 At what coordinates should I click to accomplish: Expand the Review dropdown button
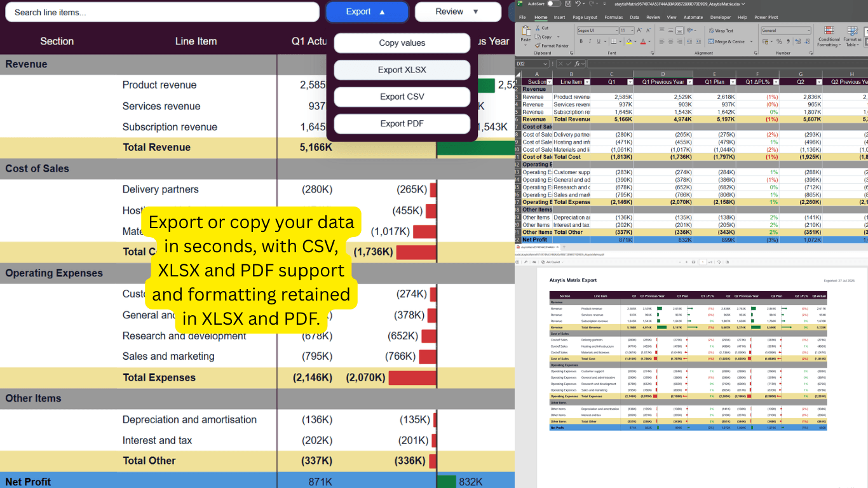[x=458, y=11]
